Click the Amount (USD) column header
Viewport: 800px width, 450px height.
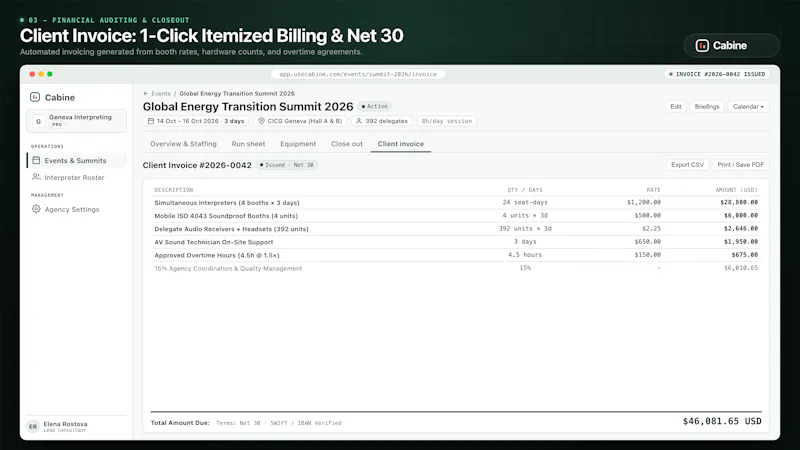pos(736,190)
